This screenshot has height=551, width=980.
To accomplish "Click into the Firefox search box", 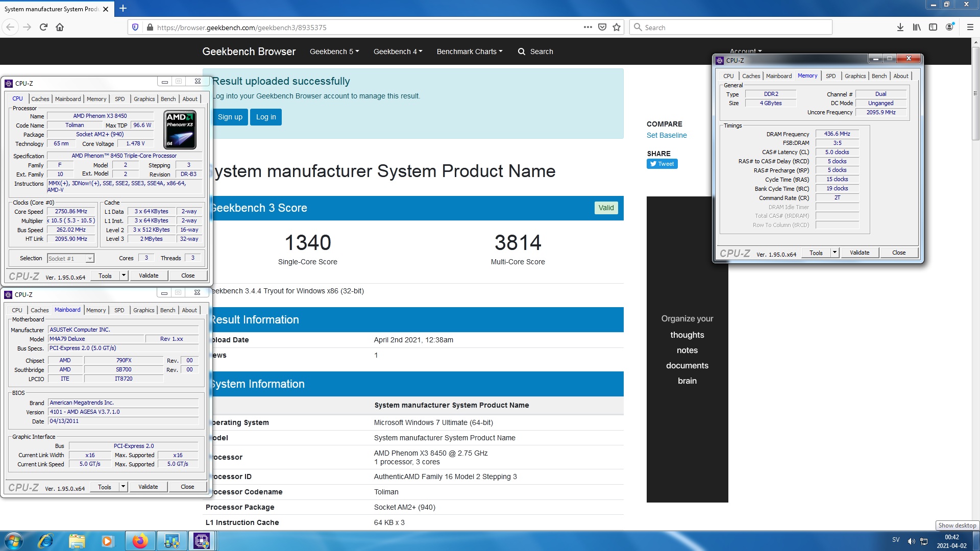I will (x=732, y=27).
